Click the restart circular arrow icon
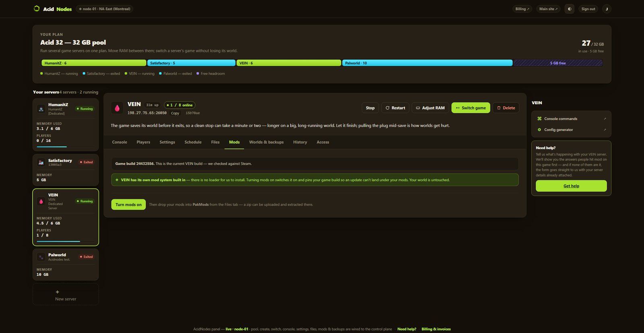The width and height of the screenshot is (644, 333). pyautogui.click(x=388, y=108)
